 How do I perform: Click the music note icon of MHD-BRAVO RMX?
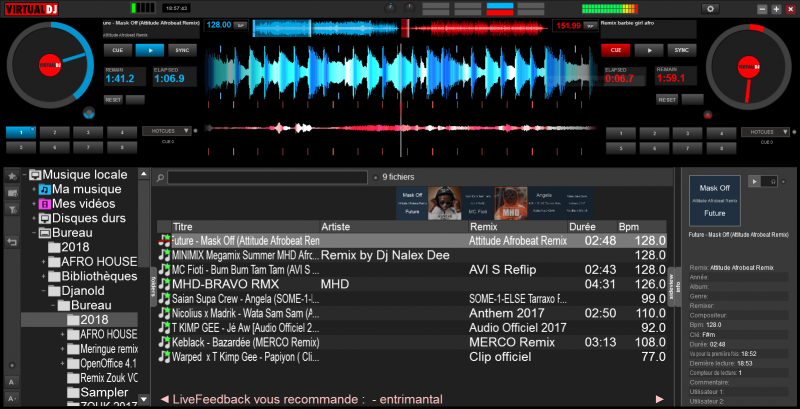[164, 284]
